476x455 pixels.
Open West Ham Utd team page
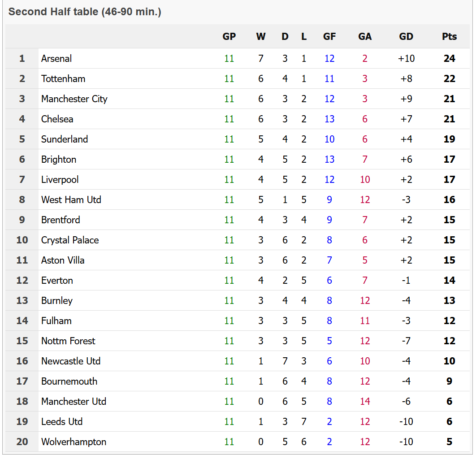pos(71,200)
